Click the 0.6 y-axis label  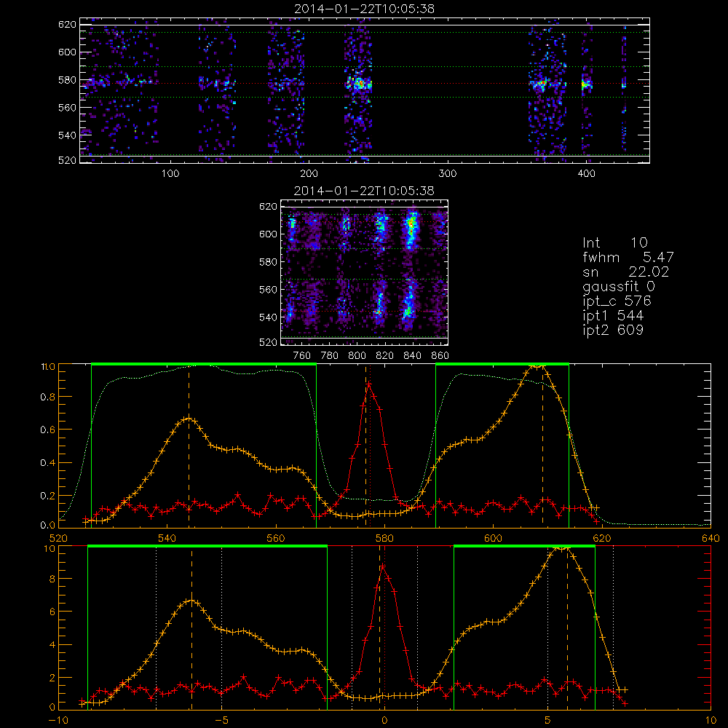click(x=47, y=430)
